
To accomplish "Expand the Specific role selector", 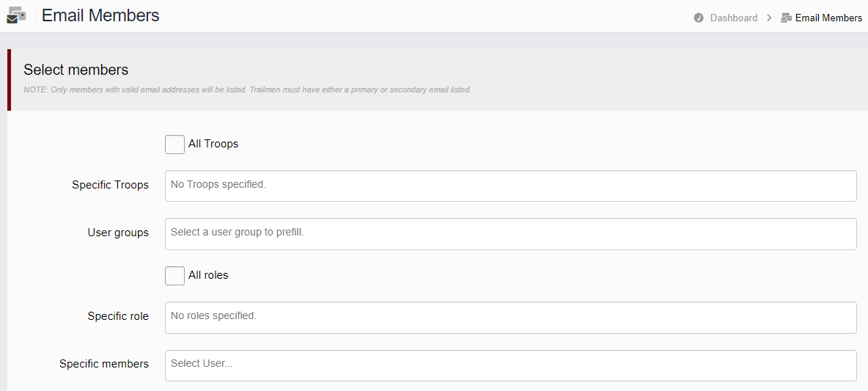I will click(x=510, y=318).
